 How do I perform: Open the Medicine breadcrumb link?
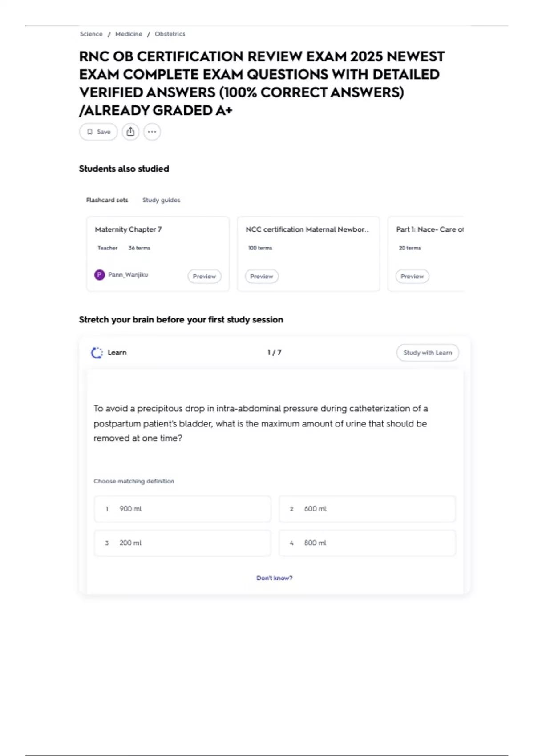coord(129,34)
